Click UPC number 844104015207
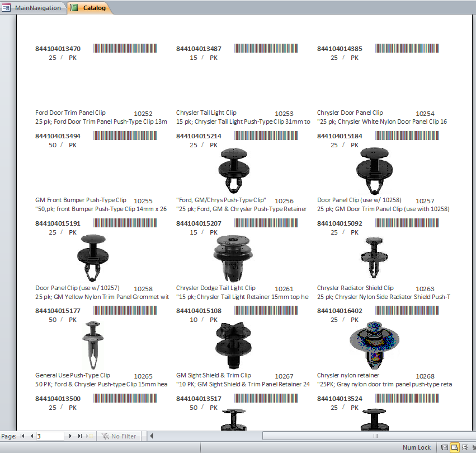 (x=199, y=223)
